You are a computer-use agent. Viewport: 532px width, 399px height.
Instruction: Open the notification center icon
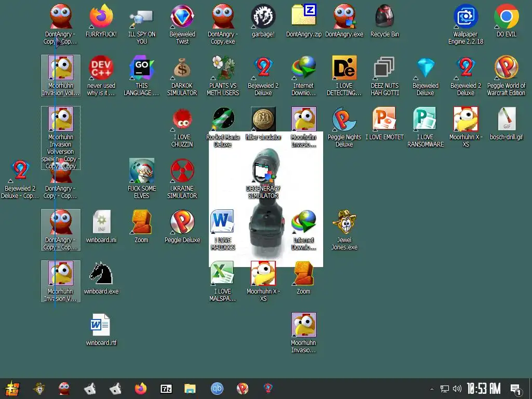pos(516,389)
